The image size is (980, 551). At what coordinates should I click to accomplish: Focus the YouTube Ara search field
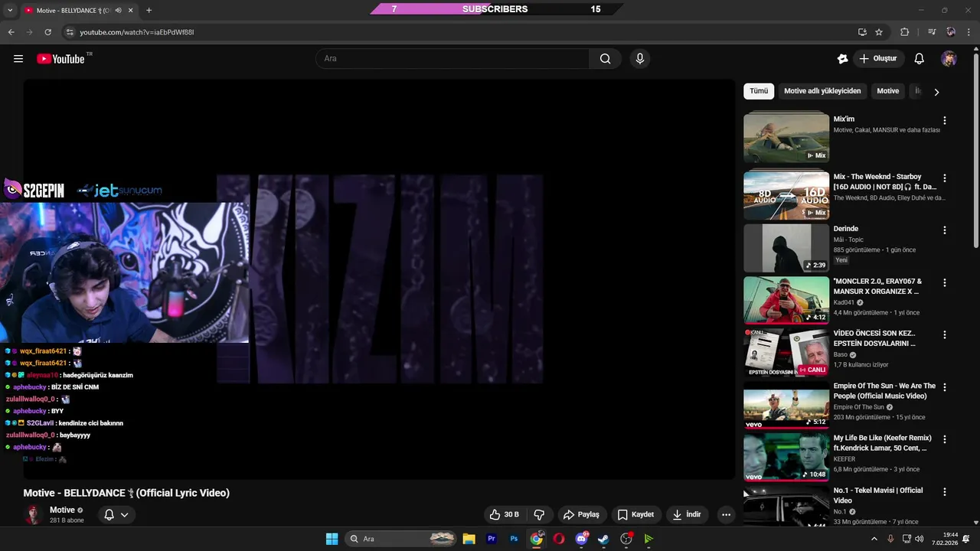coord(452,59)
